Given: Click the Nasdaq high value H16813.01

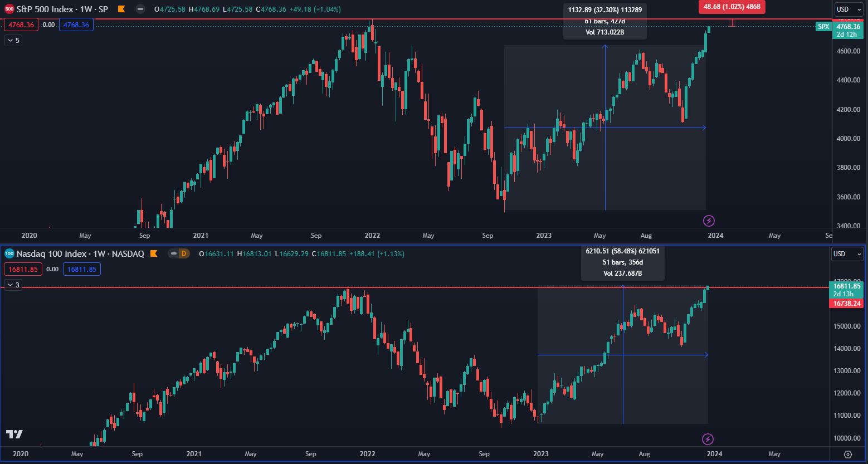Looking at the screenshot, I should tap(255, 253).
